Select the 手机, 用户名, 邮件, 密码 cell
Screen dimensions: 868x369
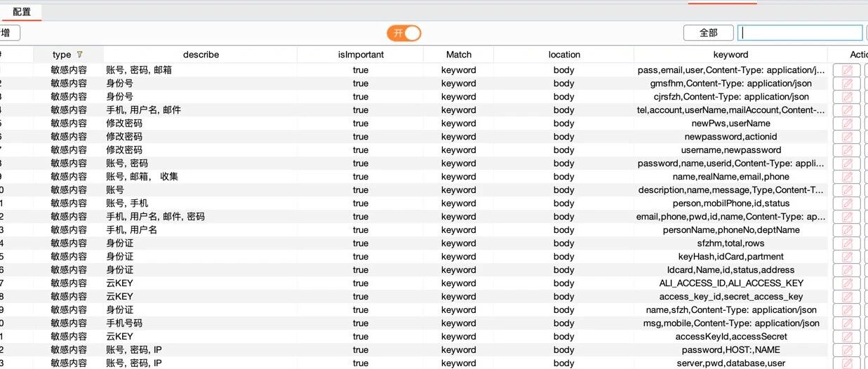point(201,217)
